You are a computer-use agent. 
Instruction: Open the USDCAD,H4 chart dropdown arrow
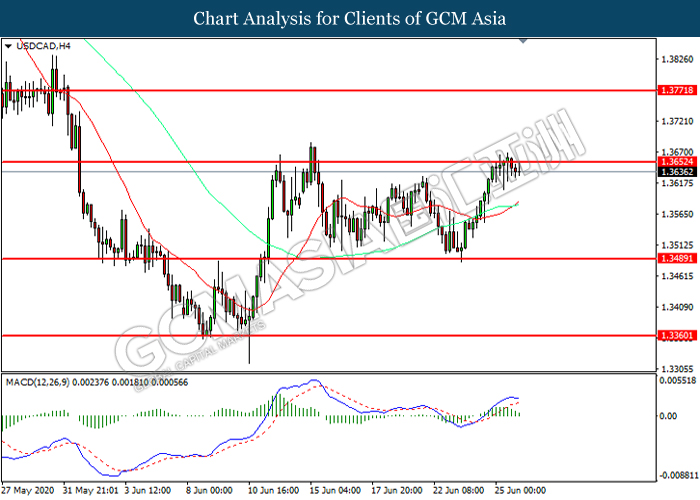coord(8,46)
